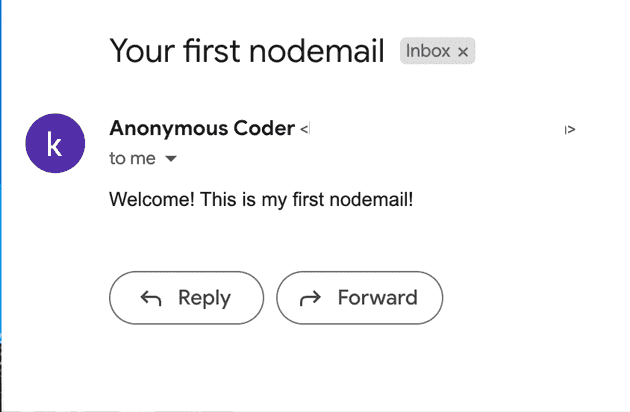
Task: Click the subject "Your first nodemail"
Action: click(247, 51)
